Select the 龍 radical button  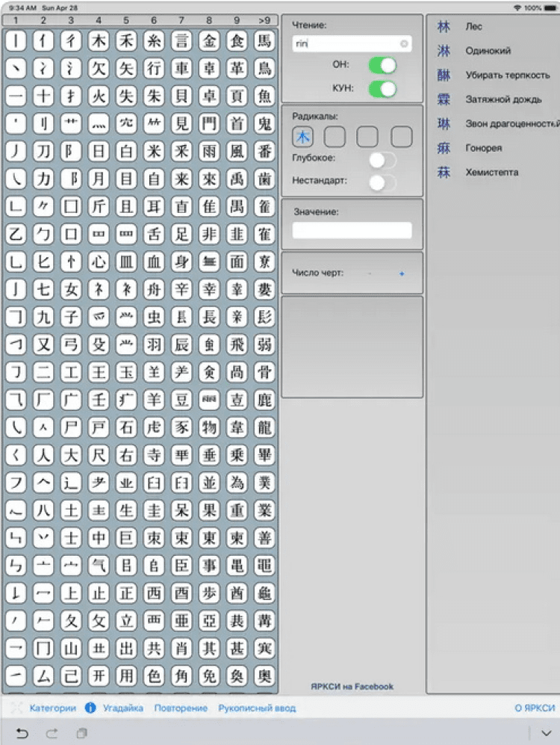(264, 427)
